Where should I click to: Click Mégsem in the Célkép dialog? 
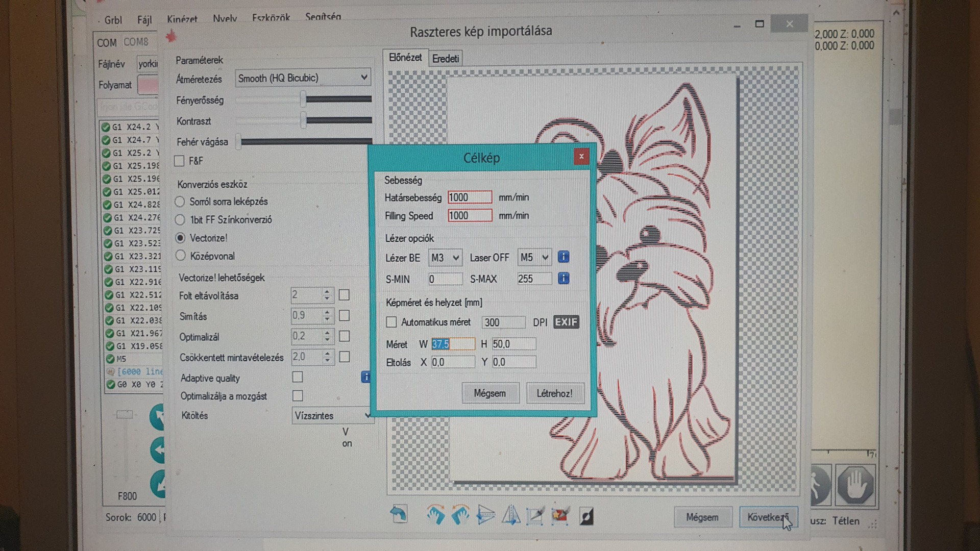pos(489,393)
